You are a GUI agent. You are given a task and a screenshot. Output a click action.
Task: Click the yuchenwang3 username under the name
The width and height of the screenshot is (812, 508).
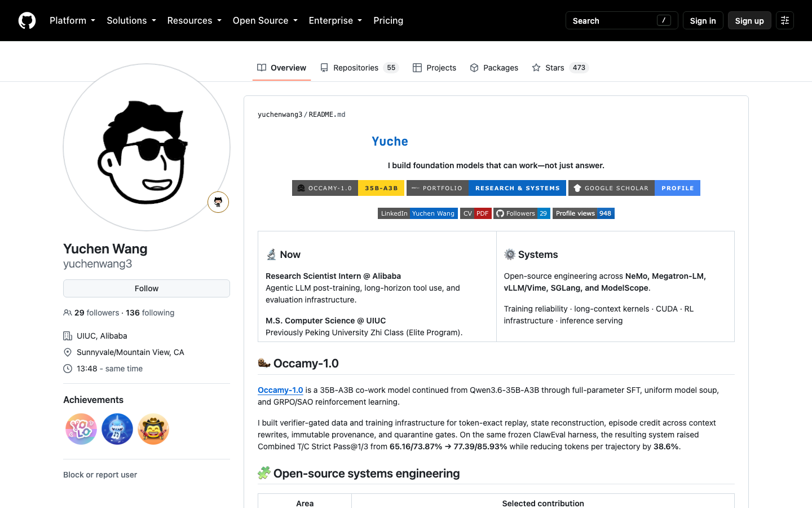(x=98, y=264)
